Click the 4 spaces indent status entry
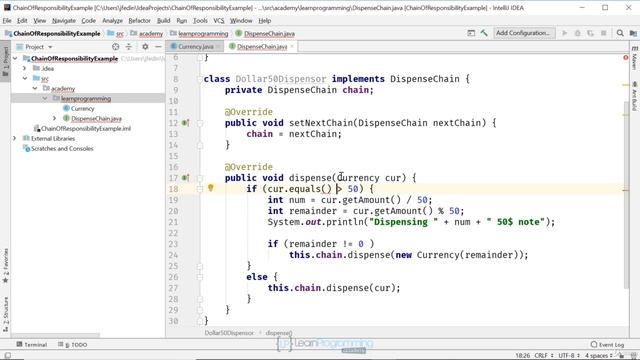The height and width of the screenshot is (360, 640). 599,356
